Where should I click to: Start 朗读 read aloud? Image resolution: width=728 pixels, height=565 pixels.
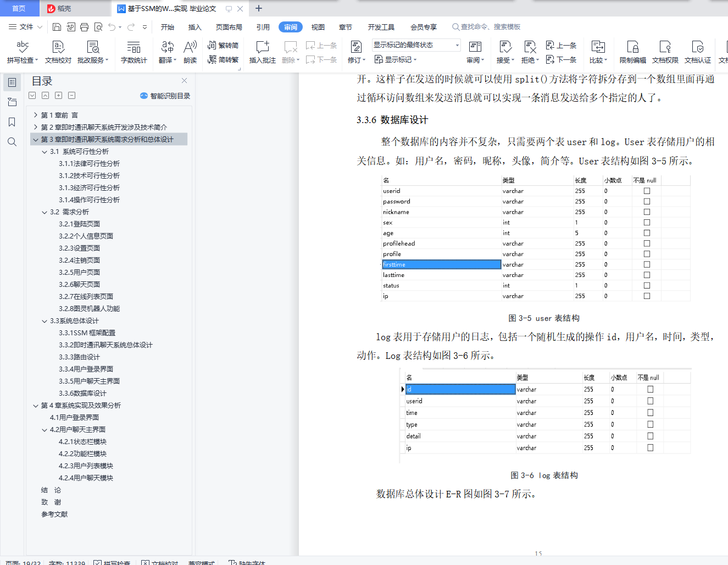[190, 52]
